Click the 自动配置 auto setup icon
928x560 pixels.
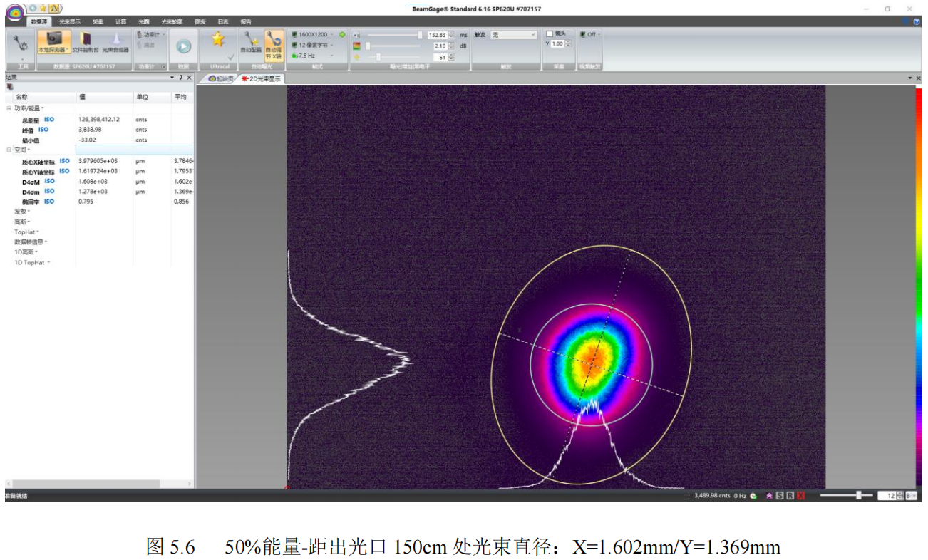click(250, 41)
